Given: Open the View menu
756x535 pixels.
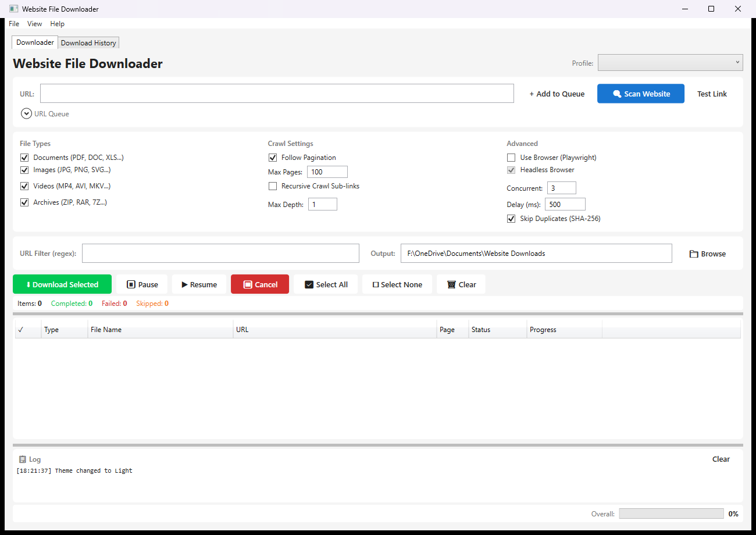Looking at the screenshot, I should pyautogui.click(x=34, y=24).
